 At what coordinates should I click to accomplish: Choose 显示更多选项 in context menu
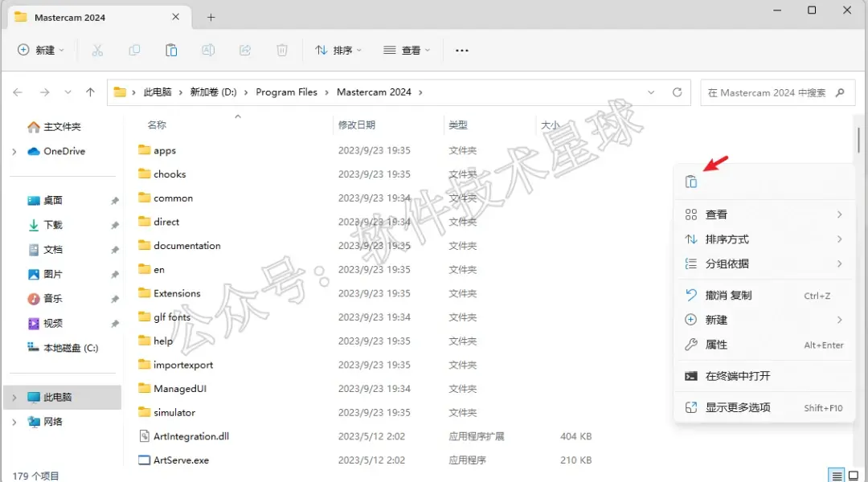click(x=764, y=408)
